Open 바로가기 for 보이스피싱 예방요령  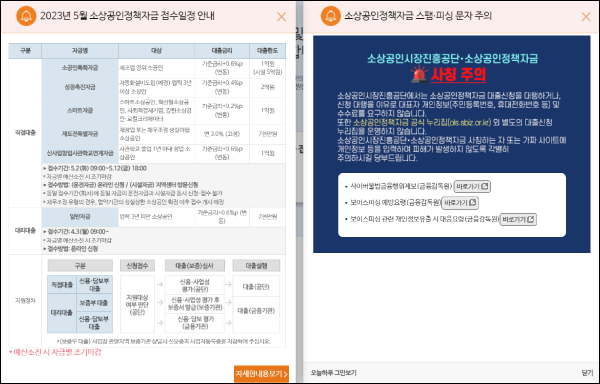[460, 202]
